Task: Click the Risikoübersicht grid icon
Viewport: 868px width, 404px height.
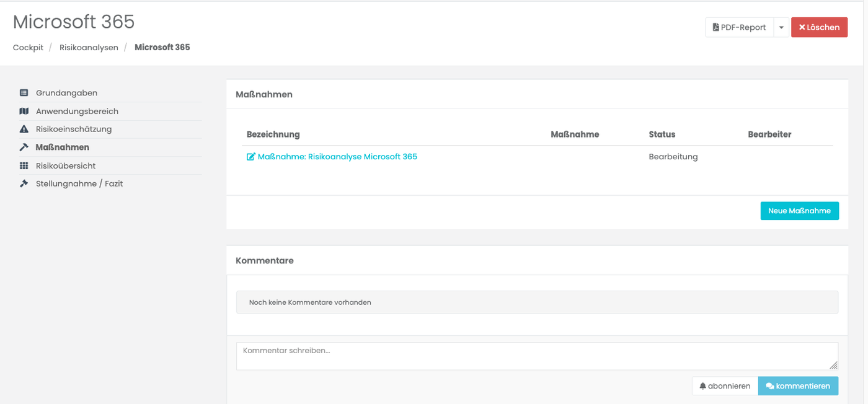Action: (24, 166)
